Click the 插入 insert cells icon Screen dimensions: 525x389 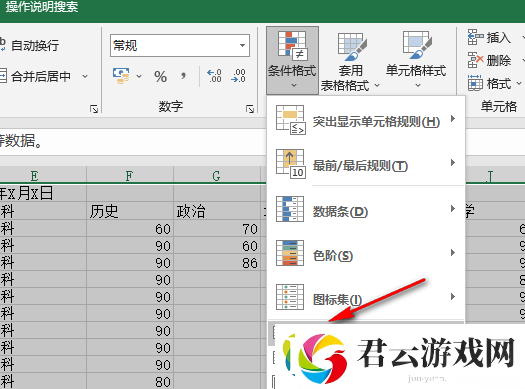pyautogui.click(x=475, y=37)
